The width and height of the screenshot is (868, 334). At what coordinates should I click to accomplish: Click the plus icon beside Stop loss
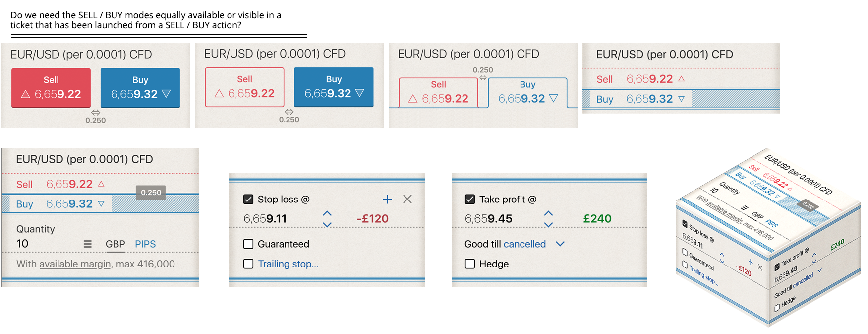[387, 199]
